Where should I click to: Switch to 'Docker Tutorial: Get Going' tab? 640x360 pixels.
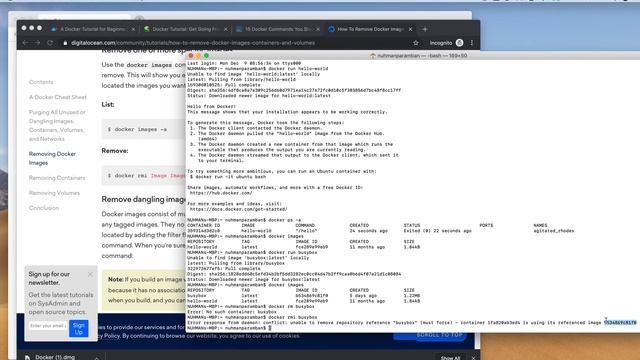186,29
